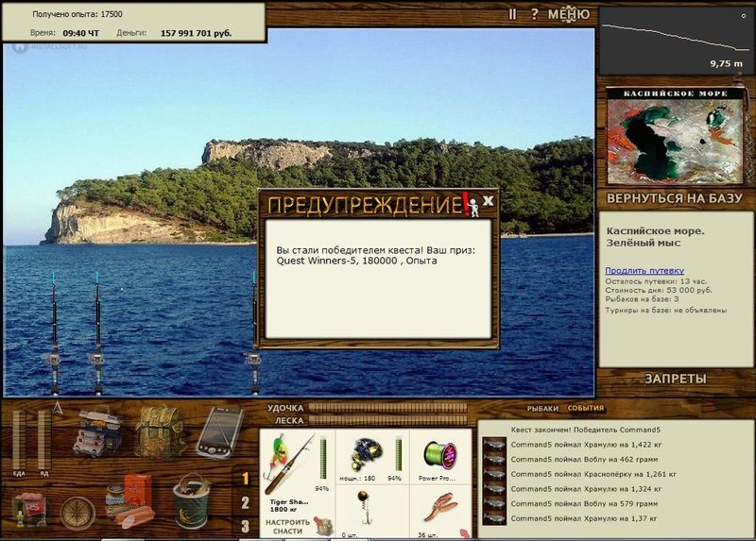Screen dimensions: 756x541
Task: Click the second fishing rod in water
Action: point(97,333)
